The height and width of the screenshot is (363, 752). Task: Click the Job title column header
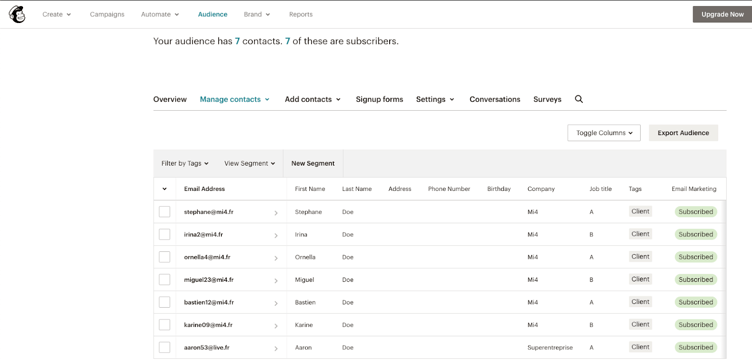tap(600, 189)
